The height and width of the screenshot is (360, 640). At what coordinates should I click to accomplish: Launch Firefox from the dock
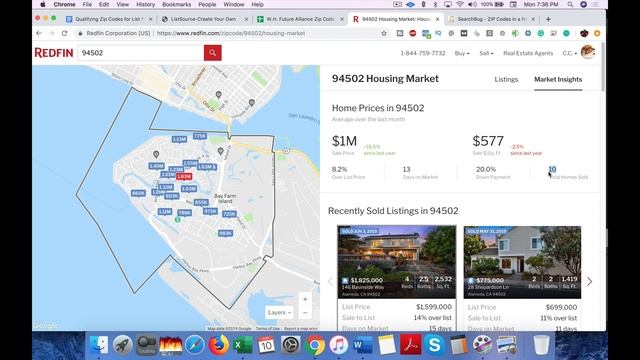(219, 345)
